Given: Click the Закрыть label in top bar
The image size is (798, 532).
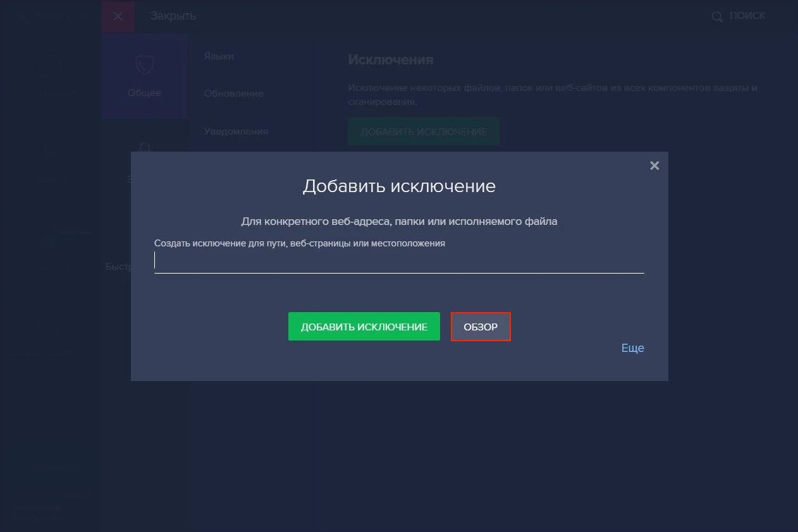Looking at the screenshot, I should click(173, 16).
